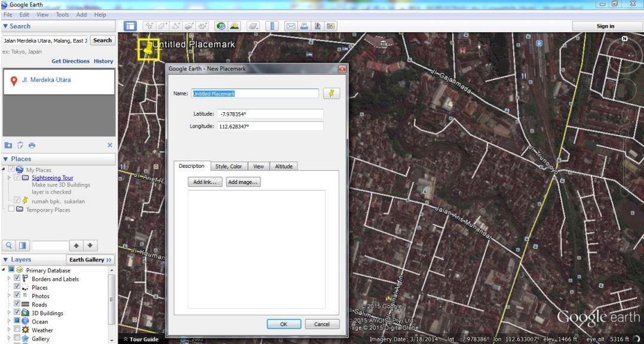
Task: Open the Edit menu
Action: click(24, 14)
